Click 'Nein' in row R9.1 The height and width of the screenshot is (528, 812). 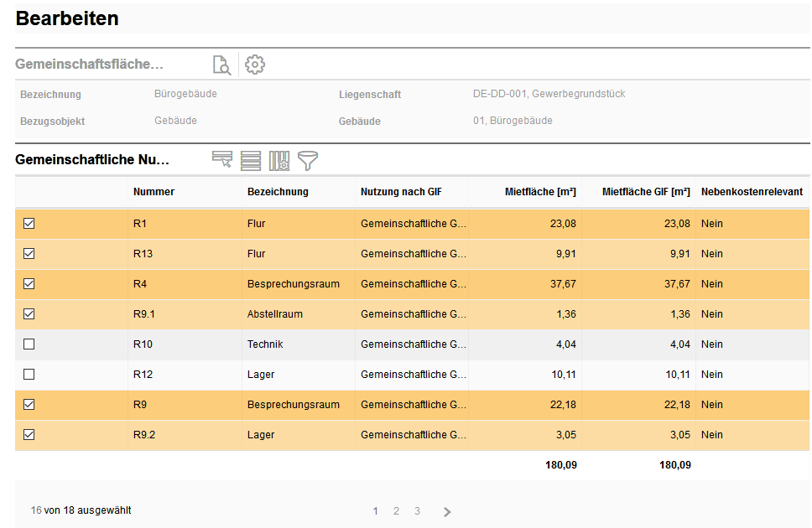(712, 313)
